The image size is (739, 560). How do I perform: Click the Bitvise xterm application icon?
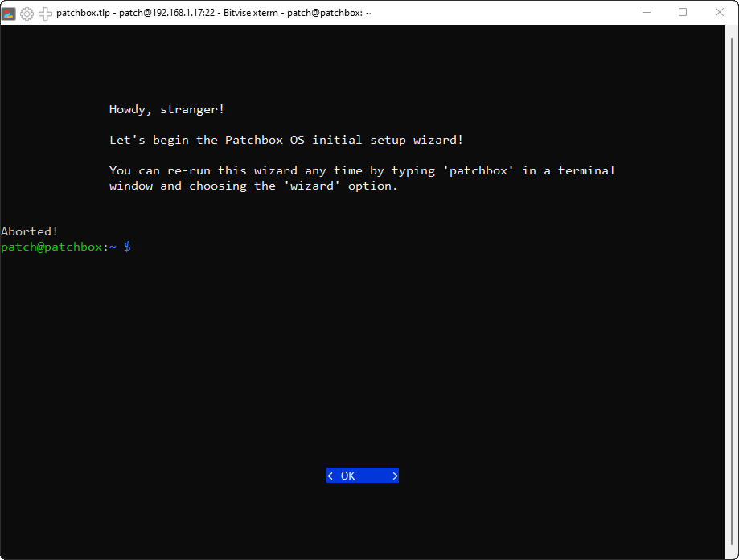pyautogui.click(x=9, y=13)
